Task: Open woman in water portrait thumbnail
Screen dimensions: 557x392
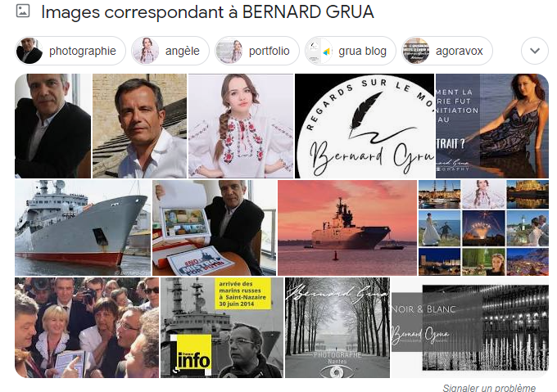Action: (x=492, y=126)
